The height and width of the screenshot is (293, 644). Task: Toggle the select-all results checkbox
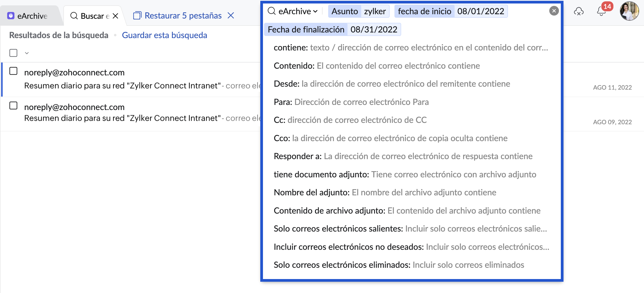click(13, 53)
